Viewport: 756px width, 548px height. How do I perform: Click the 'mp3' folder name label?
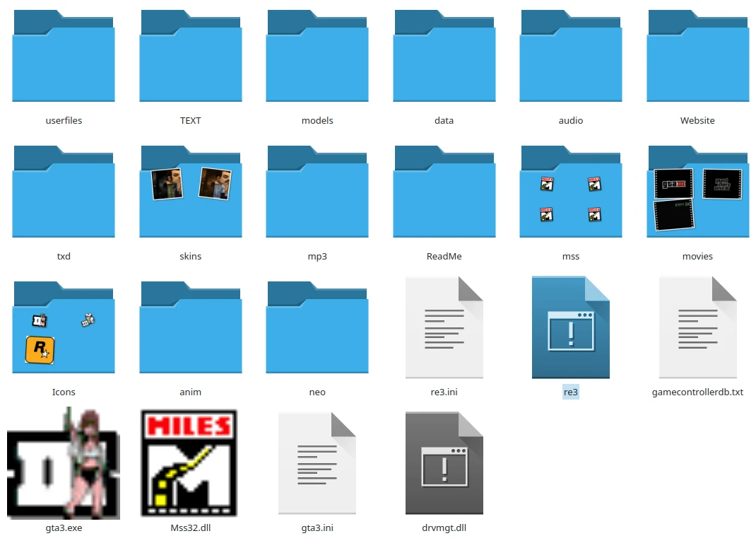(x=317, y=257)
